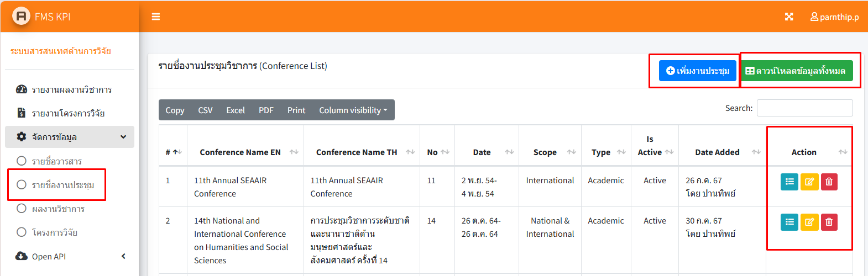The width and height of the screenshot is (868, 276).
Task: Click the blue เพิ่มงานประชุม button
Action: click(x=698, y=71)
